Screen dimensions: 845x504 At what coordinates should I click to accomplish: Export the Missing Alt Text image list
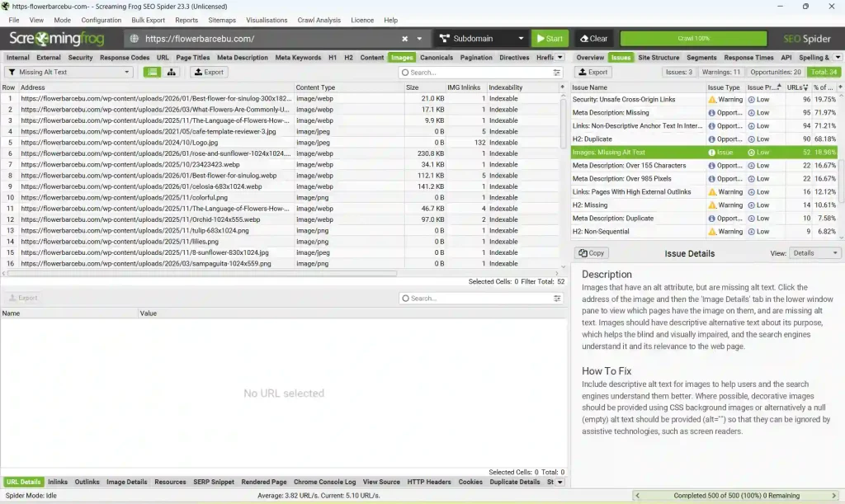209,72
